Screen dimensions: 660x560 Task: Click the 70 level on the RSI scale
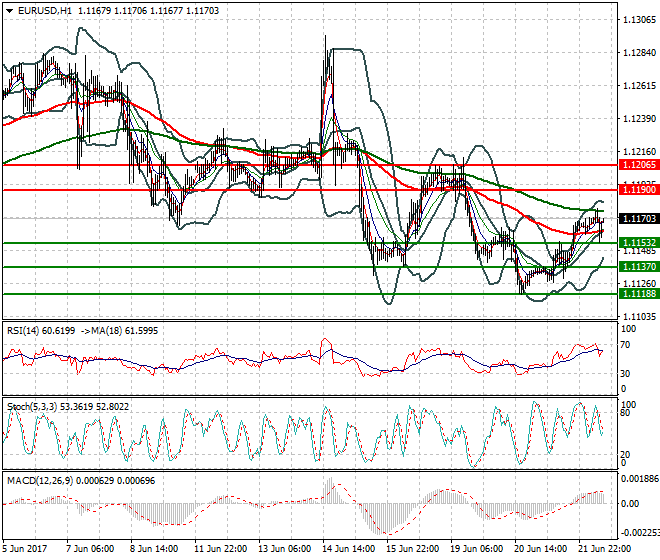click(627, 345)
